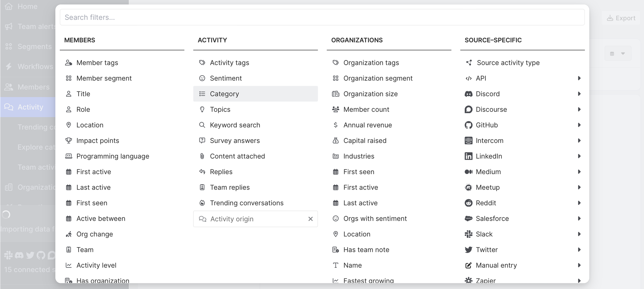Expand the Intercom filter options arrow
This screenshot has height=289, width=644.
[x=579, y=141]
